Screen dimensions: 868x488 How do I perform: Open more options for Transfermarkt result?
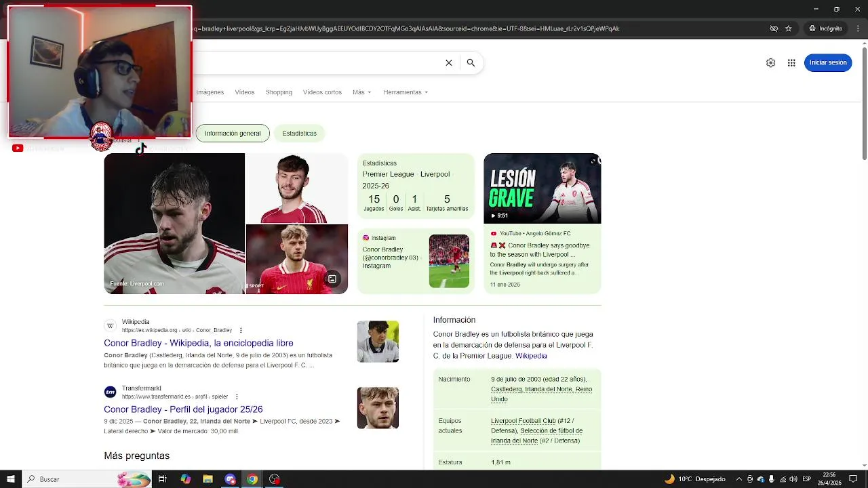tap(237, 396)
